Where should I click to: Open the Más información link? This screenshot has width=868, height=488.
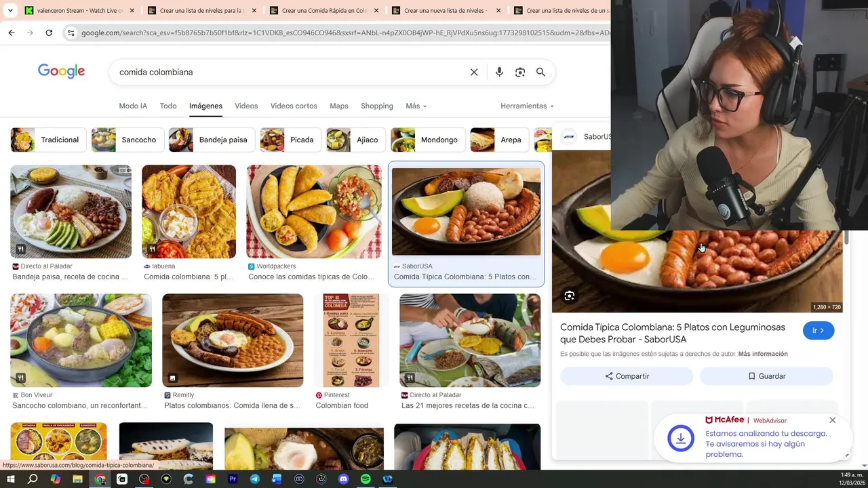coord(763,354)
